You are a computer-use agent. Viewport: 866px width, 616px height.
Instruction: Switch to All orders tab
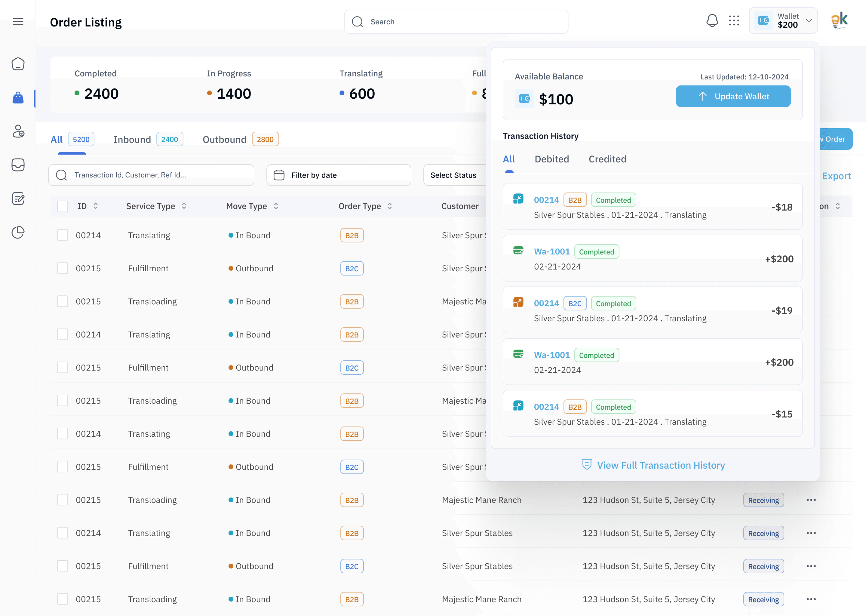72,139
